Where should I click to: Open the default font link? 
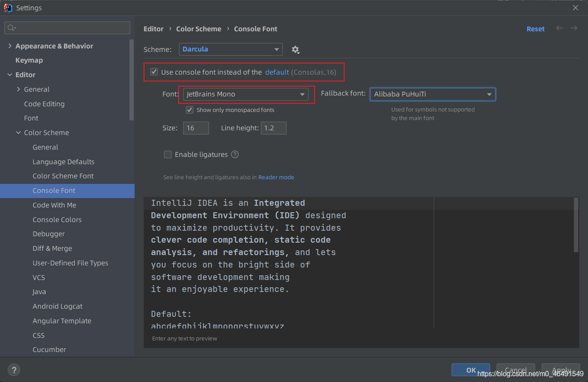click(277, 72)
